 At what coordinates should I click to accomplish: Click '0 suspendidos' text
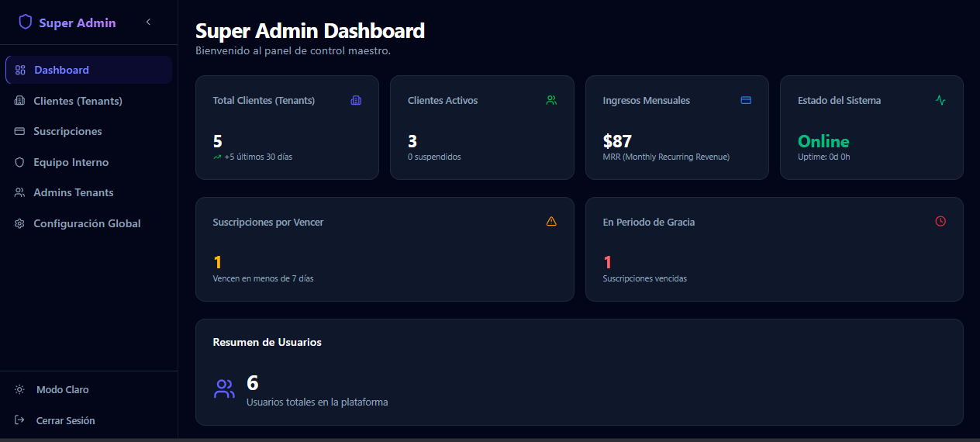434,157
